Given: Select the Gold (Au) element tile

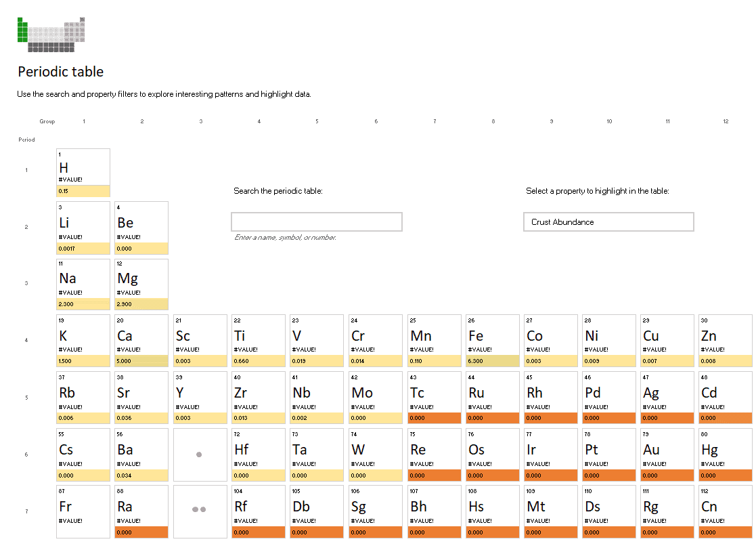Looking at the screenshot, I should (667, 454).
